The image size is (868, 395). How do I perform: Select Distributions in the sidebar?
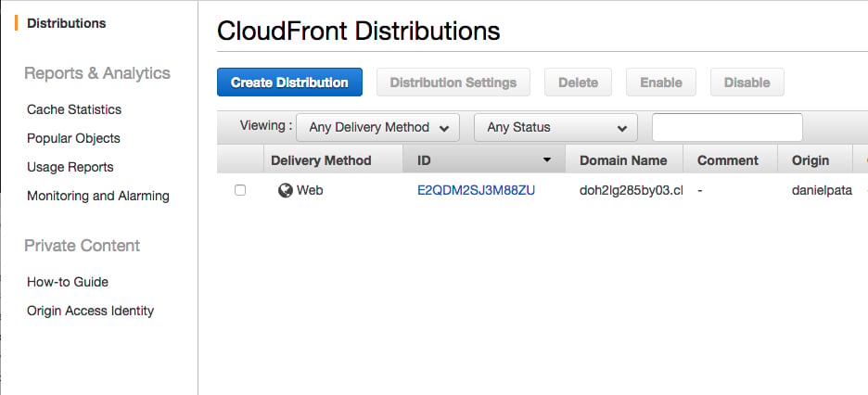67,23
